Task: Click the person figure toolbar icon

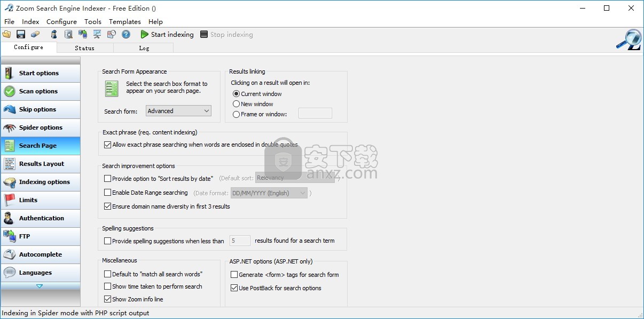Action: click(x=53, y=34)
